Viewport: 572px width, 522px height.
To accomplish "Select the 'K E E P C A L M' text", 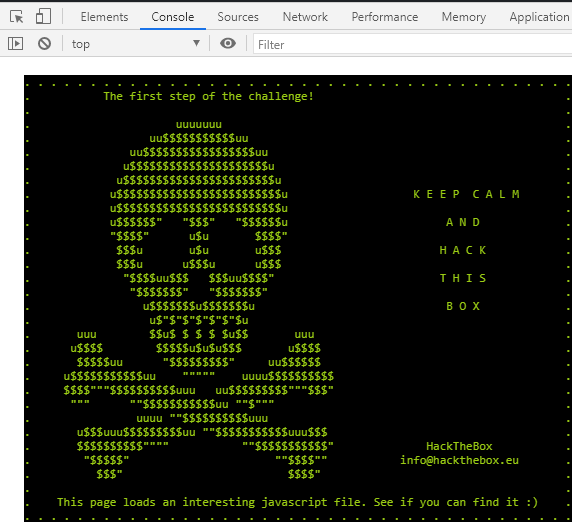I will [x=466, y=194].
